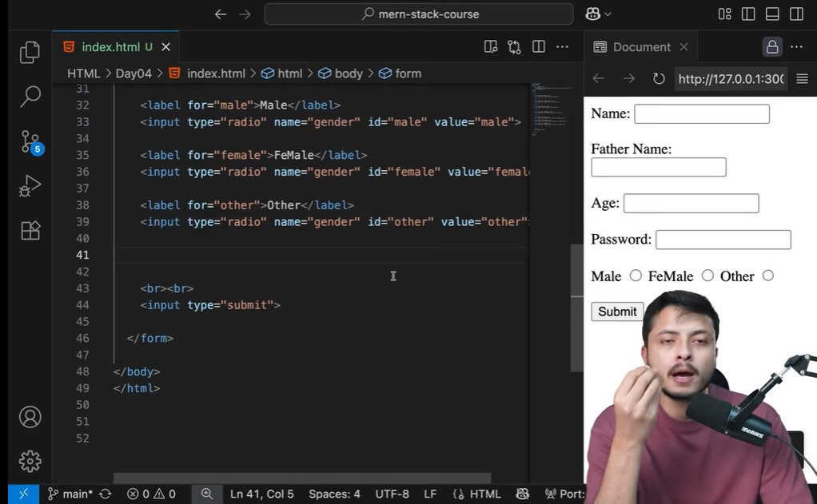This screenshot has width=817, height=504.
Task: Open the HTML language mode selector
Action: click(477, 494)
